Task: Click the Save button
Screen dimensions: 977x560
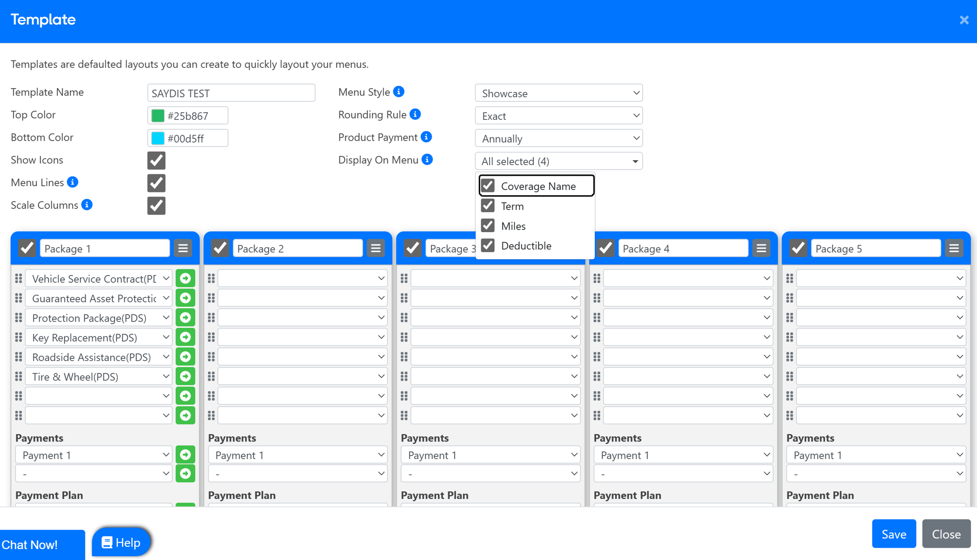Action: [x=894, y=534]
